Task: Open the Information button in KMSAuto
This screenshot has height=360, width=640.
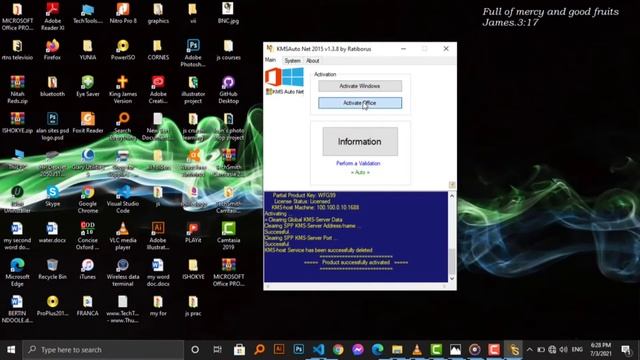Action: coord(360,141)
